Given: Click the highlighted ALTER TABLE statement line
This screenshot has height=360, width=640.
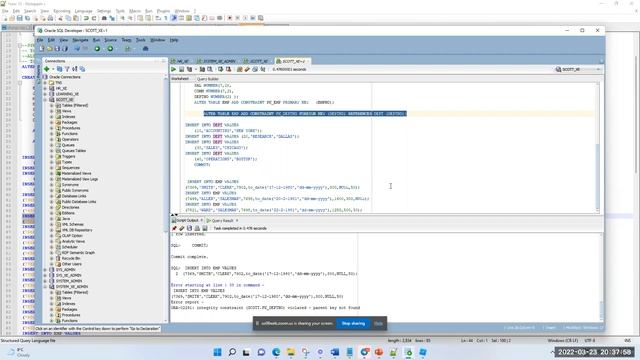Looking at the screenshot, I should click(305, 113).
